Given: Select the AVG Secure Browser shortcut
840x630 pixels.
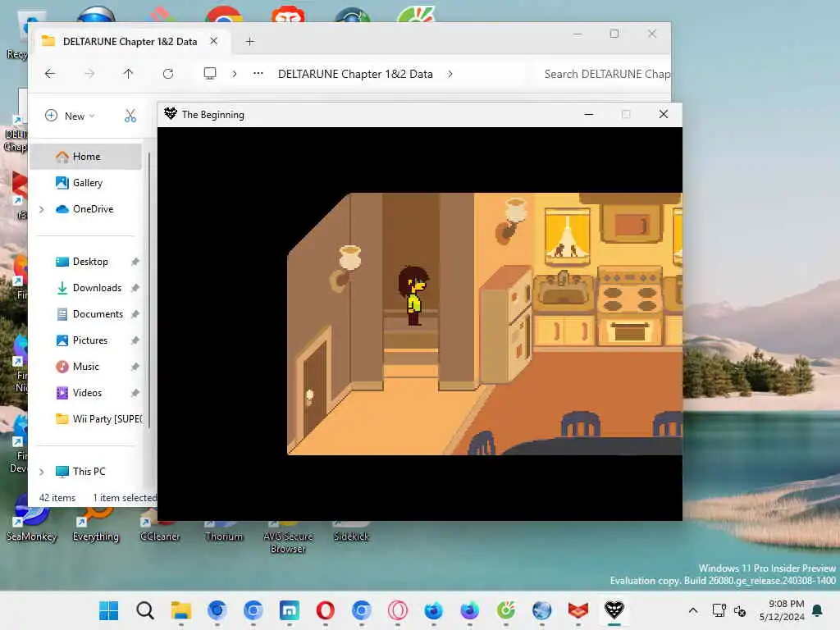Looking at the screenshot, I should (x=288, y=537).
